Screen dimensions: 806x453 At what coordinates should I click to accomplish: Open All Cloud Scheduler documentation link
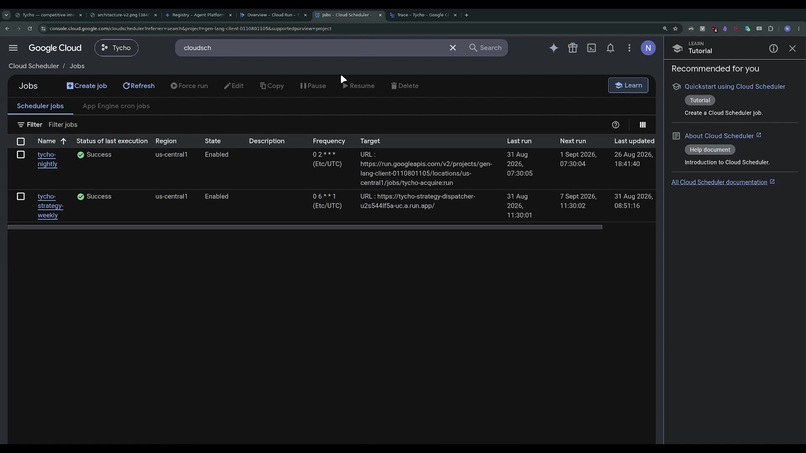pyautogui.click(x=719, y=182)
